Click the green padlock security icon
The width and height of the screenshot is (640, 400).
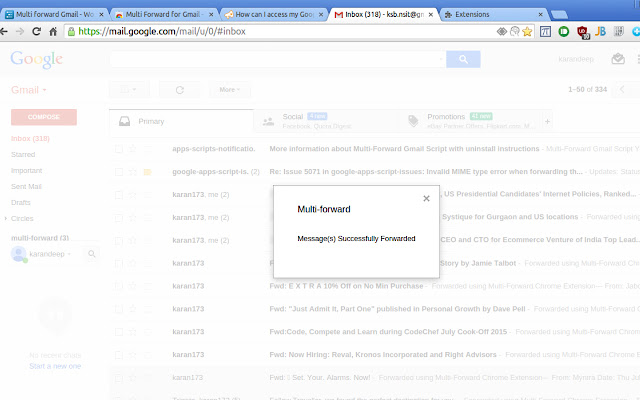[71, 31]
